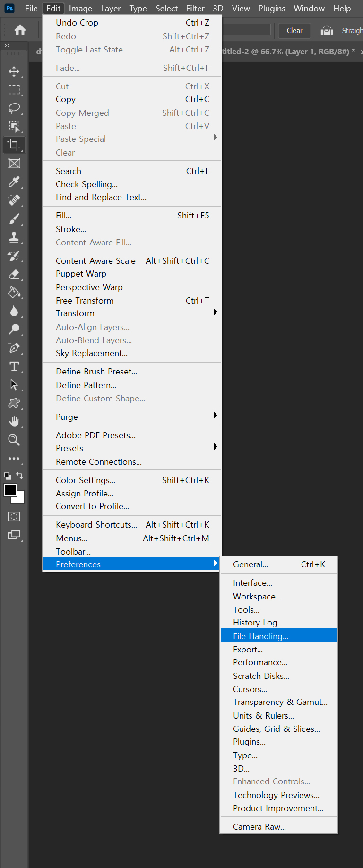Change screen mode icon
The height and width of the screenshot is (868, 363).
(x=14, y=535)
